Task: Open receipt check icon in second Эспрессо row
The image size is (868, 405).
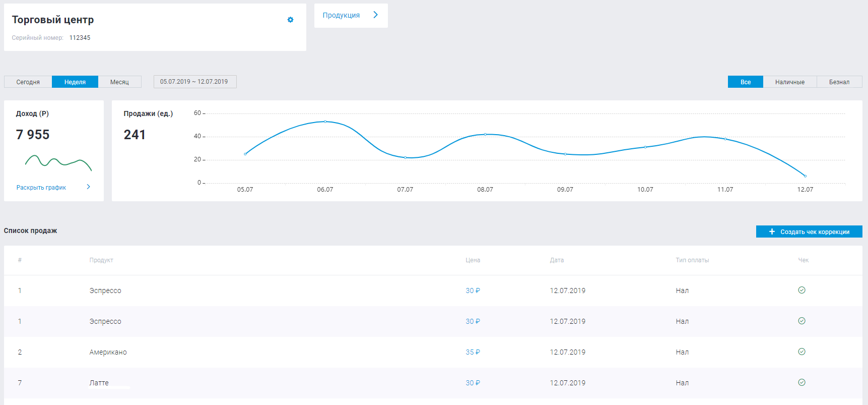Action: click(x=802, y=321)
